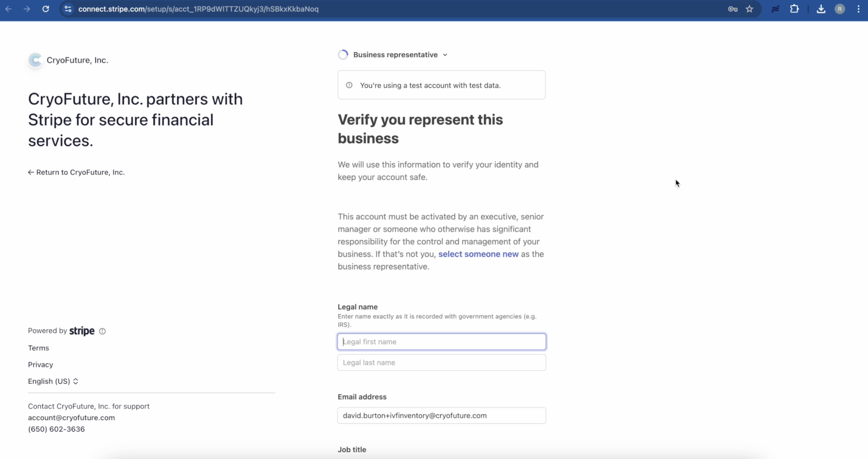Click the Chrome profile avatar

pos(839,9)
